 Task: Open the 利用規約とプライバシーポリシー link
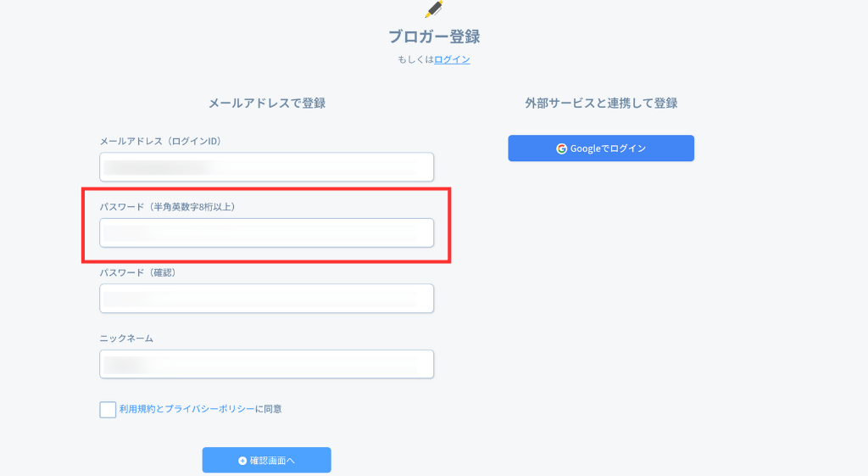pos(186,409)
